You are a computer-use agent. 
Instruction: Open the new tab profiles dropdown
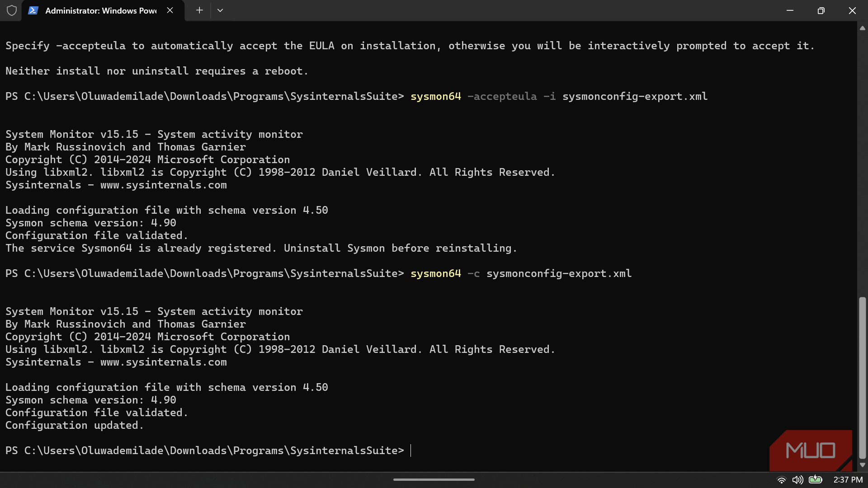[x=220, y=10]
